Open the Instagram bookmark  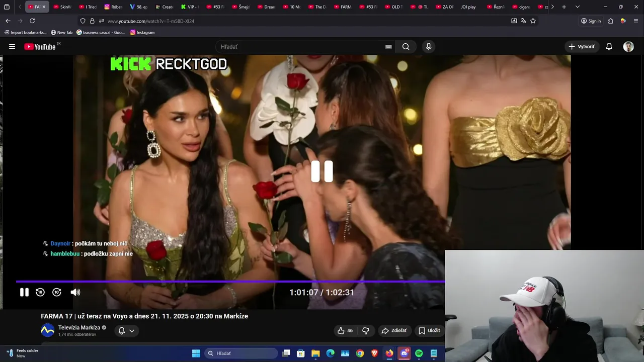pyautogui.click(x=142, y=32)
